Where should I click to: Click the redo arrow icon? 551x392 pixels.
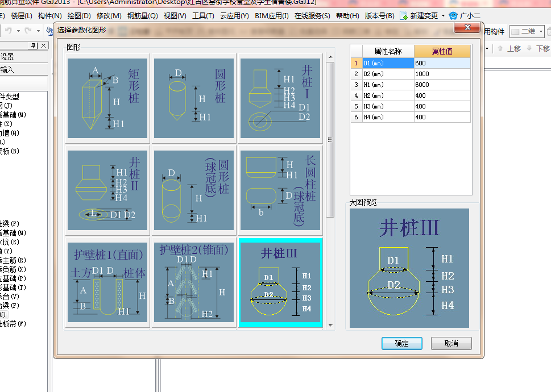(28, 31)
